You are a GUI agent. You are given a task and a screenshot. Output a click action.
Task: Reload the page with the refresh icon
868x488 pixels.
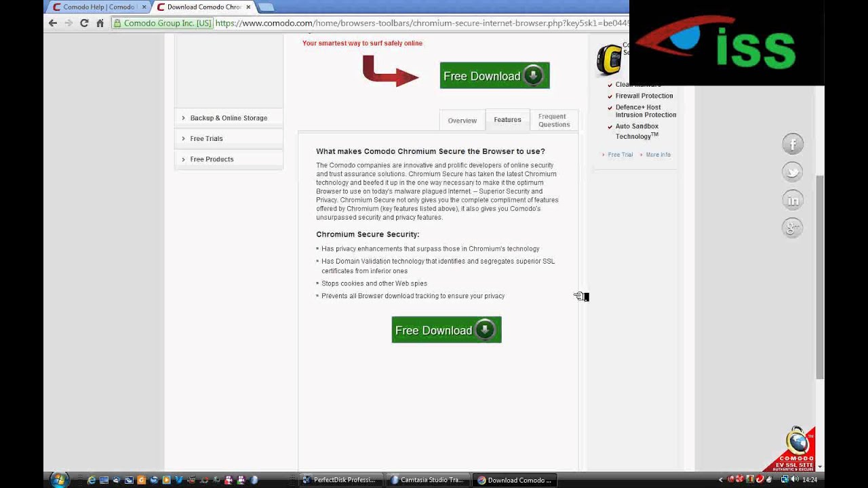pos(84,23)
